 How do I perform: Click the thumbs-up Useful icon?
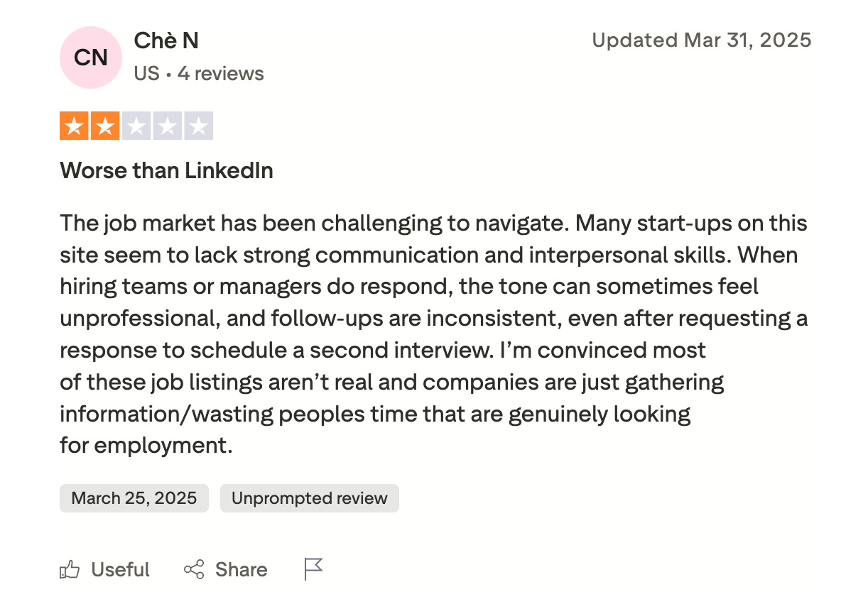coord(70,569)
